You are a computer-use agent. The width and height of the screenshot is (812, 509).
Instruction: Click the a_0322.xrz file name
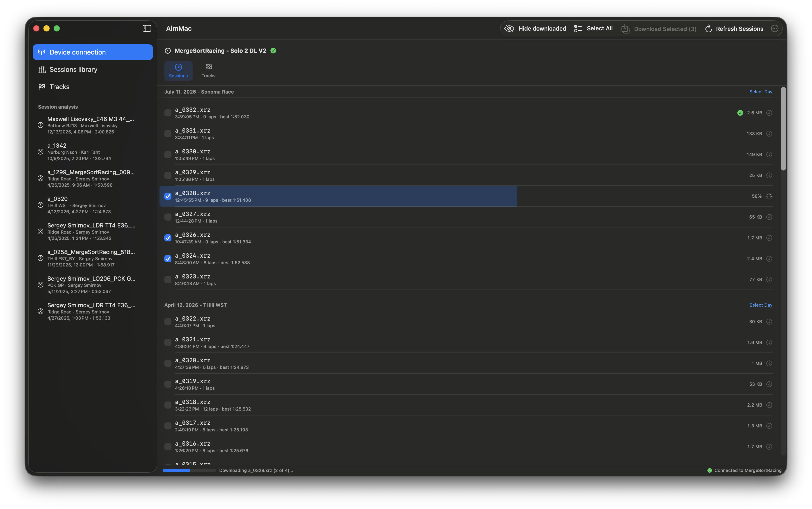(x=192, y=319)
